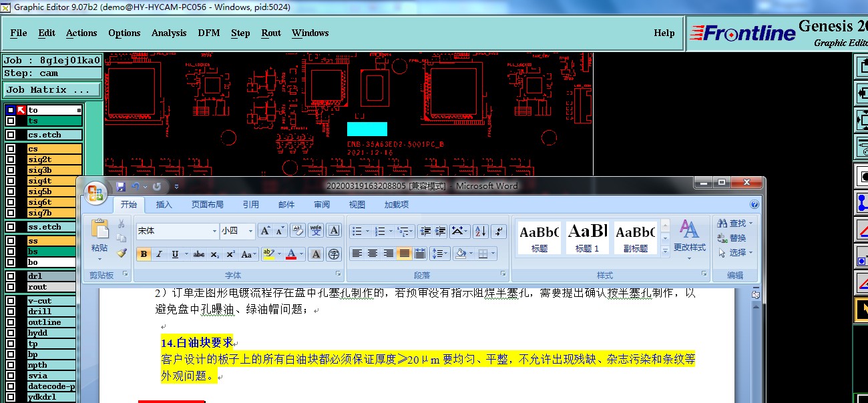The image size is (868, 403).
Task: Open the File menu in Graphic Editor
Action: [x=19, y=33]
